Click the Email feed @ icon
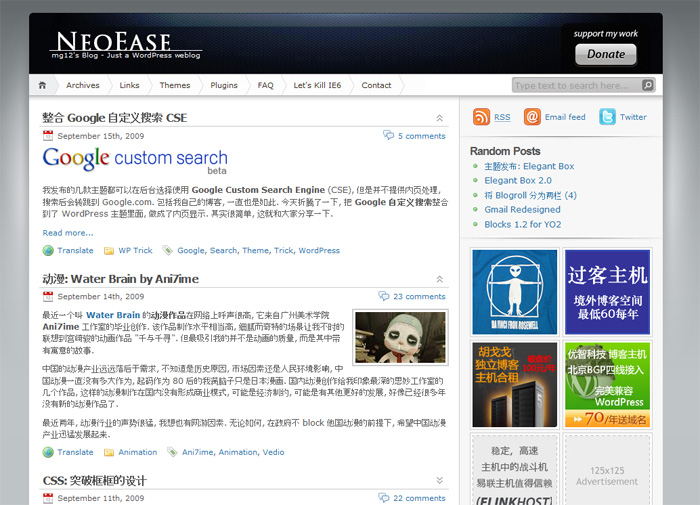Image resolution: width=700 pixels, height=505 pixels. pos(532,117)
